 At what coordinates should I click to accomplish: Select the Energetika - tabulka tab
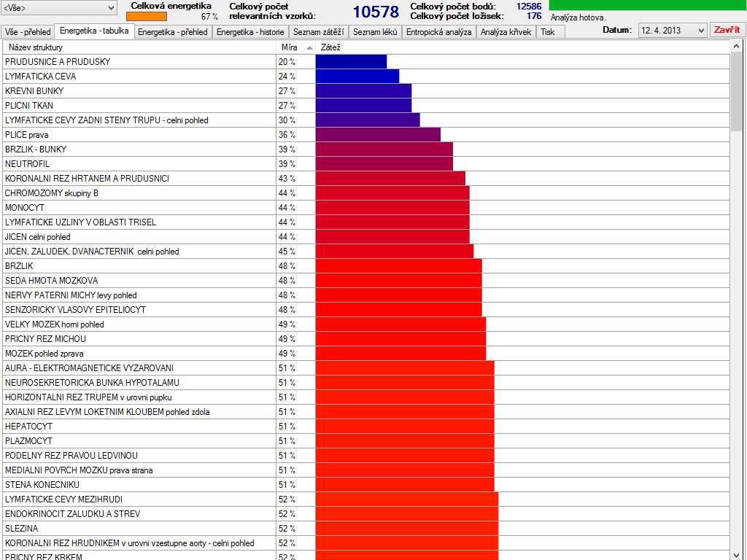coord(94,31)
